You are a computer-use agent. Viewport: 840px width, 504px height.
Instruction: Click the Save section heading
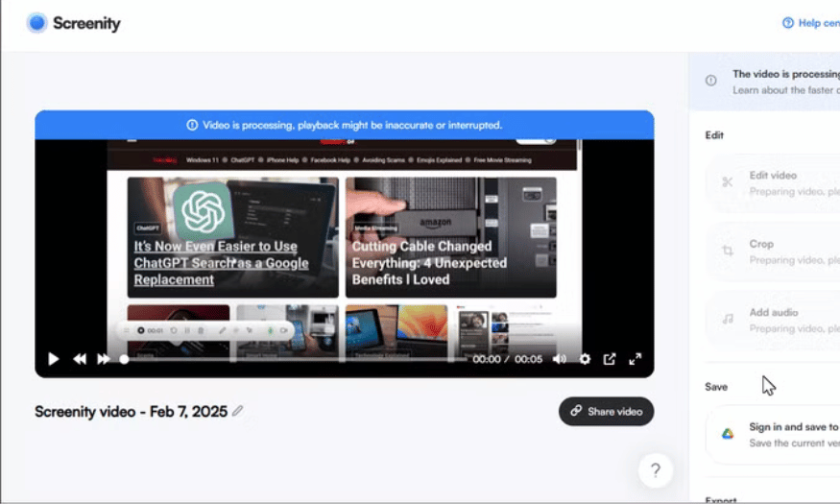(x=716, y=387)
